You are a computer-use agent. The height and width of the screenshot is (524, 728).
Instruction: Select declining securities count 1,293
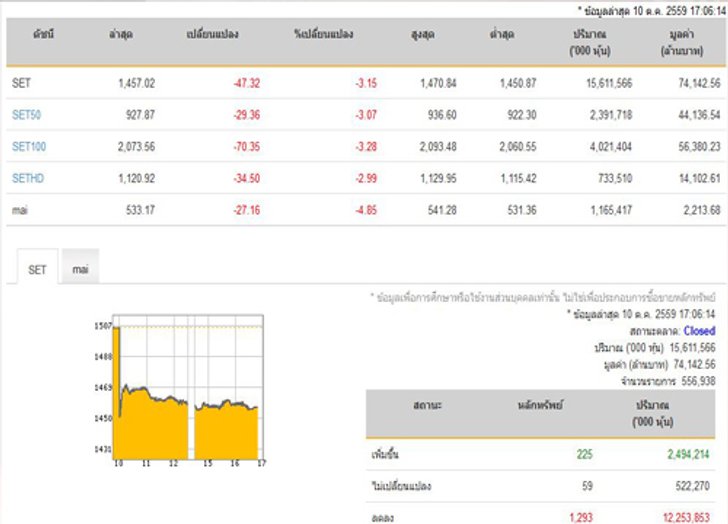(x=581, y=518)
